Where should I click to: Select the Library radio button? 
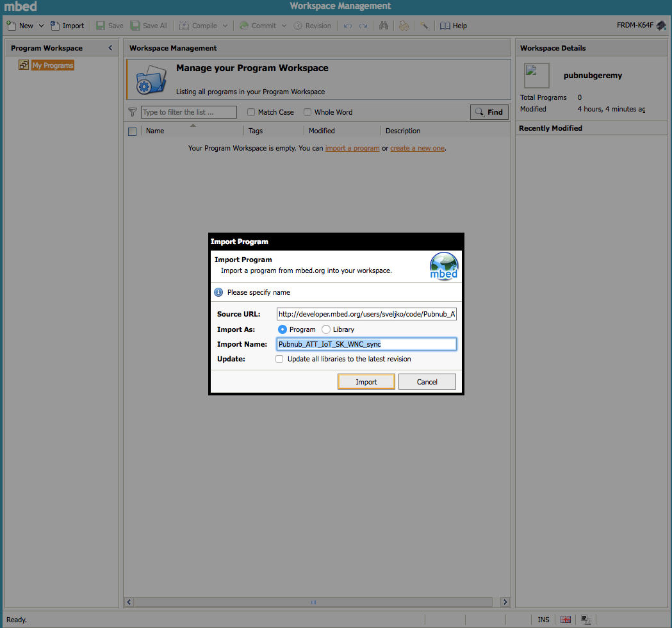click(326, 329)
